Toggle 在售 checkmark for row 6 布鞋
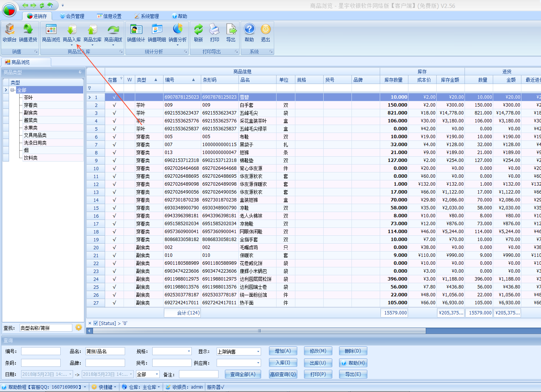 coord(114,137)
